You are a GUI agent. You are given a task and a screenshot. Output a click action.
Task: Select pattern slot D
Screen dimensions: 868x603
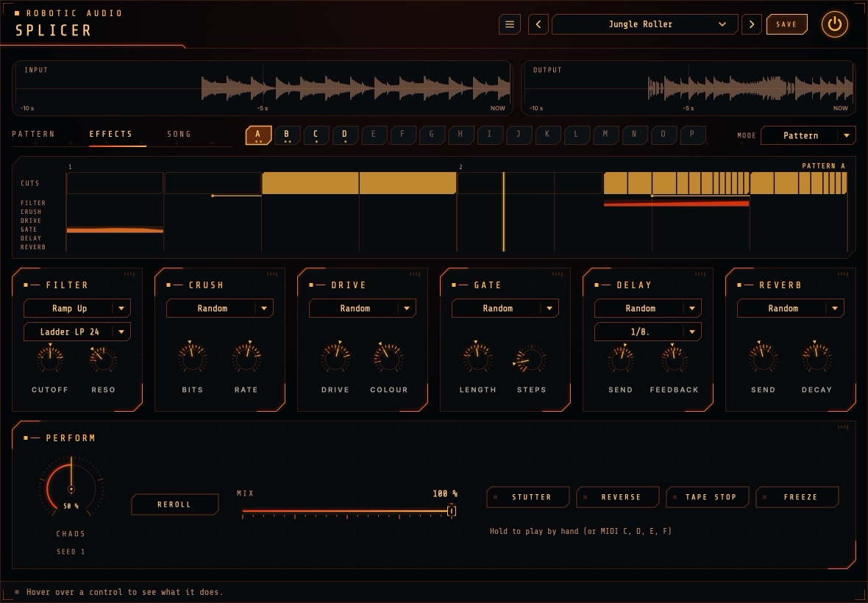[344, 135]
